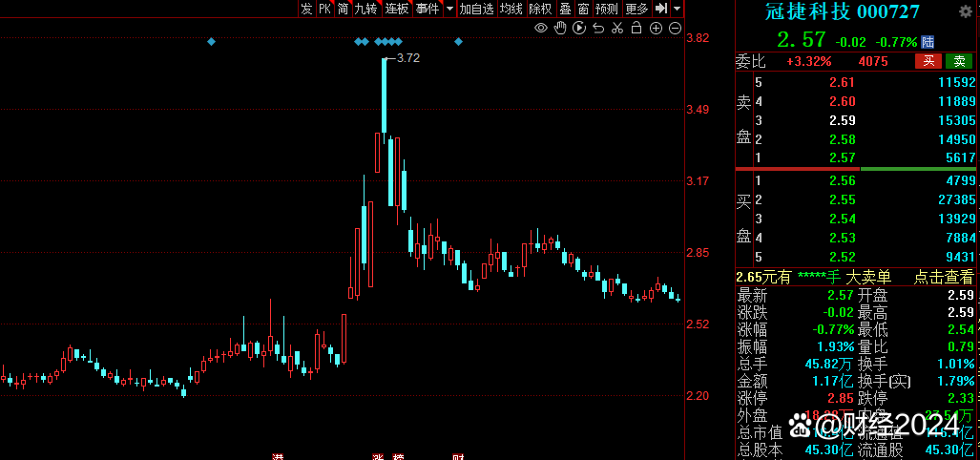Click the buy/sell ratio red-green bar
This screenshot has width=980, height=460.
tap(856, 169)
